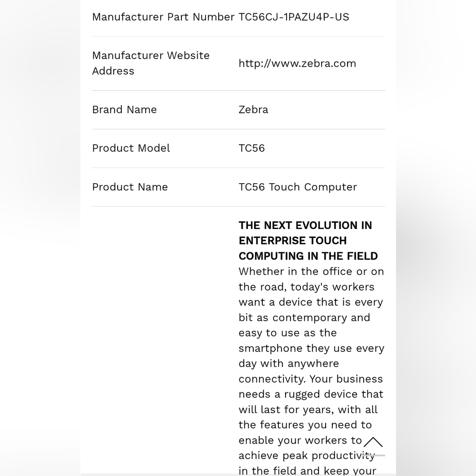
Task: Click the ENTERPRISE TOUCH heading line
Action: pyautogui.click(x=293, y=241)
